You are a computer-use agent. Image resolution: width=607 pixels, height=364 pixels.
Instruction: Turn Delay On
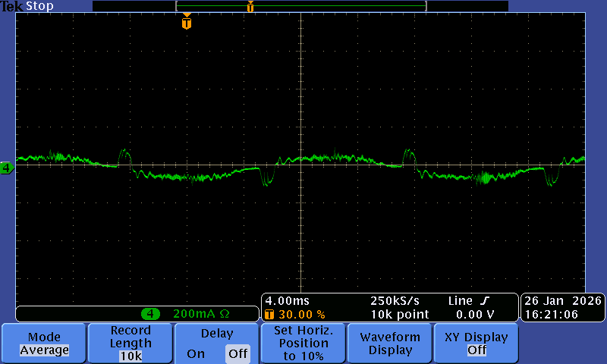click(196, 353)
